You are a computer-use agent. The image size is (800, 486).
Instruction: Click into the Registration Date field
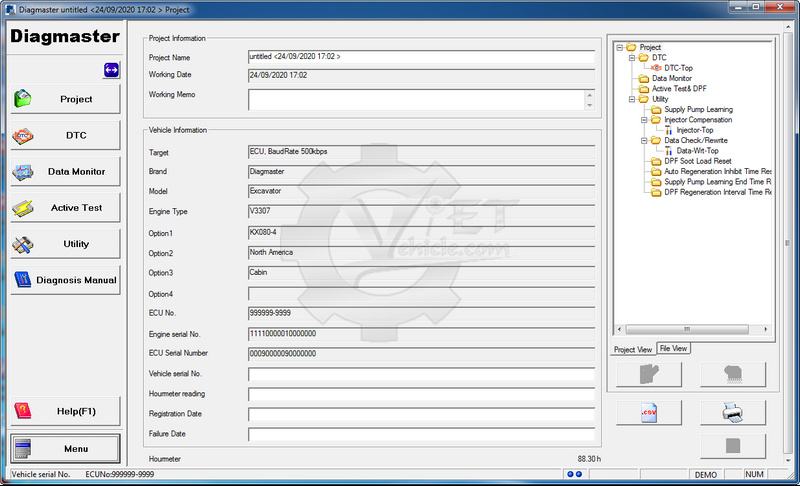click(421, 414)
